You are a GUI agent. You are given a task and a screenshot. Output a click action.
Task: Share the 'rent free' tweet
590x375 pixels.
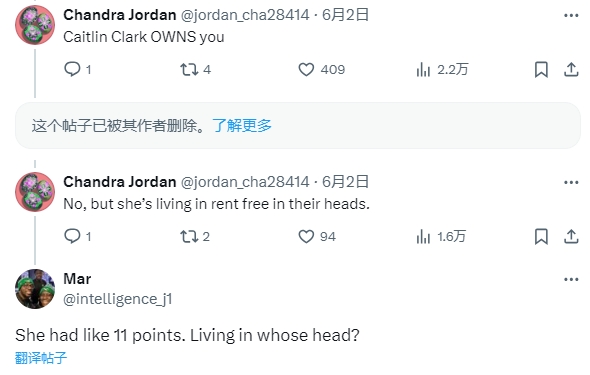(571, 237)
